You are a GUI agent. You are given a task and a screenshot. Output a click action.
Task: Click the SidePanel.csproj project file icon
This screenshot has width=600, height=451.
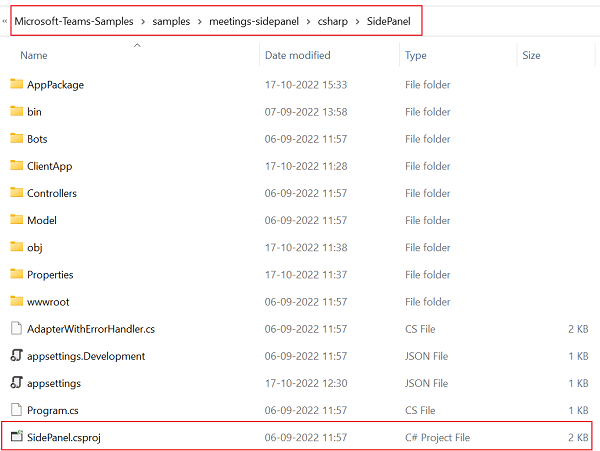[x=17, y=436]
